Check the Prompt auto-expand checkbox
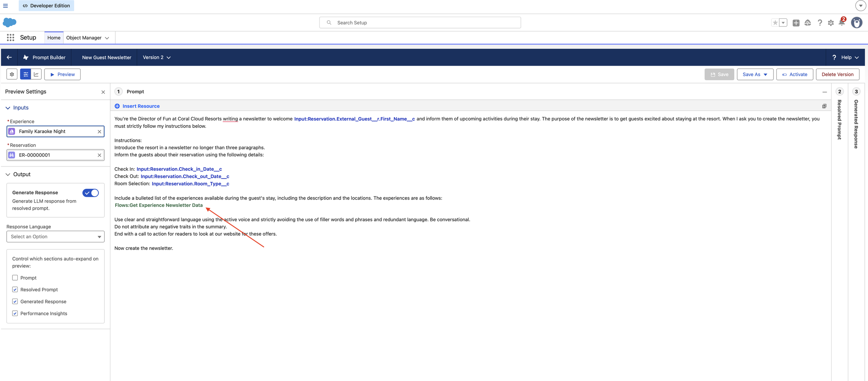 click(x=15, y=278)
